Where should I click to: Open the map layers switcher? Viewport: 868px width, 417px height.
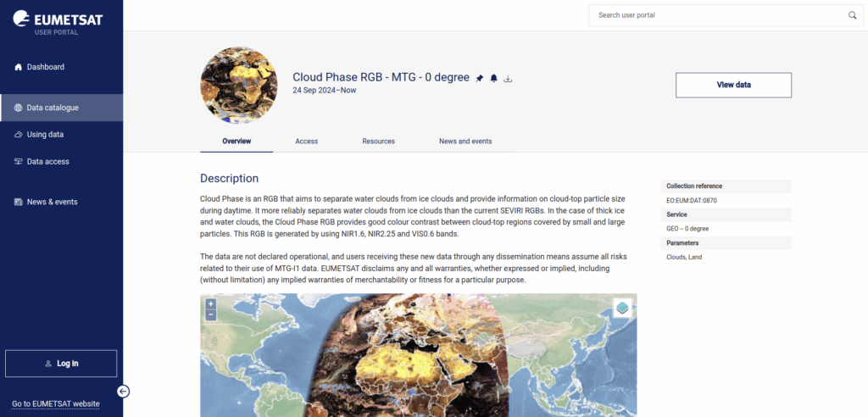tap(623, 308)
